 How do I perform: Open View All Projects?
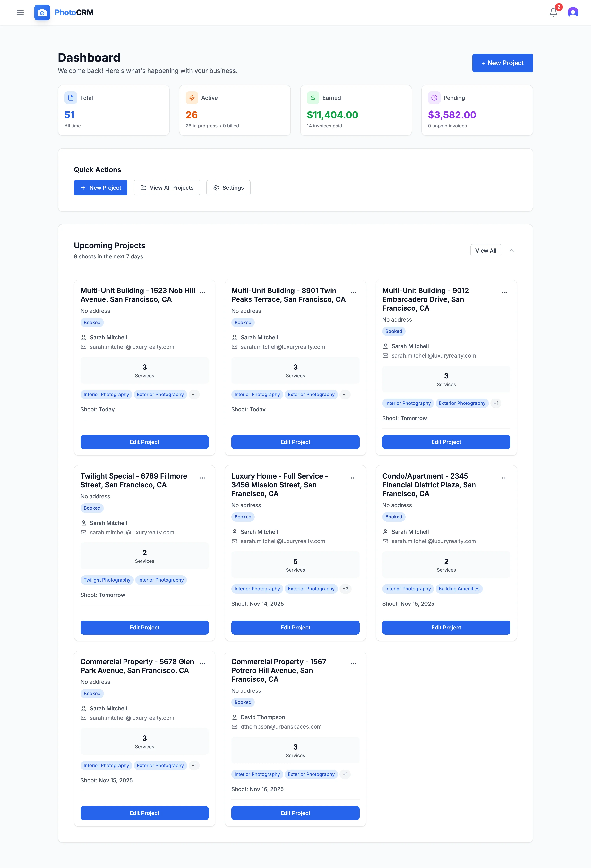click(x=167, y=187)
